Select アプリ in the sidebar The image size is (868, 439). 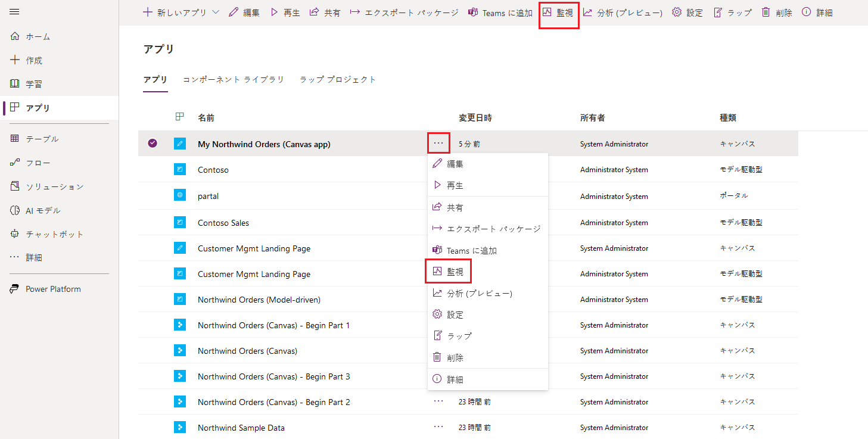point(60,108)
